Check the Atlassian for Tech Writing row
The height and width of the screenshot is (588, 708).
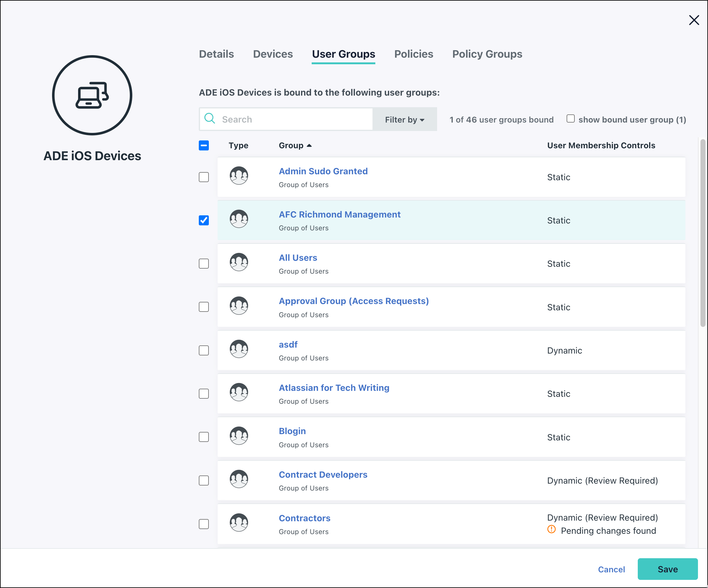[203, 394]
